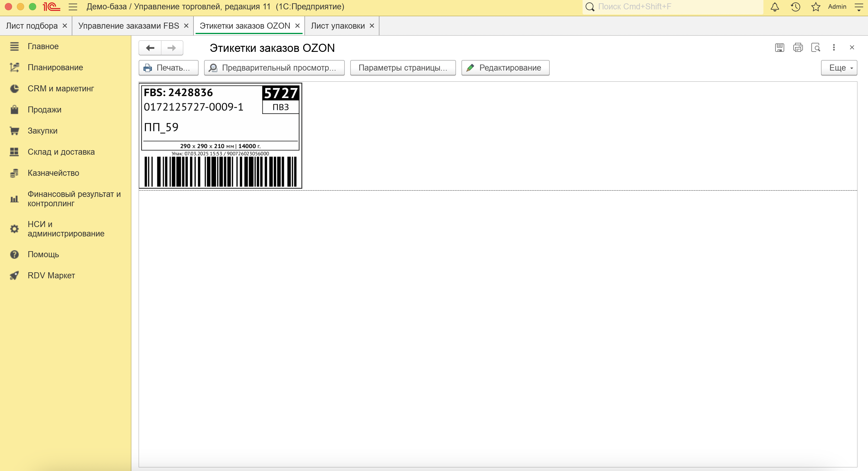Switch to Лист упаковки tab

coord(337,26)
